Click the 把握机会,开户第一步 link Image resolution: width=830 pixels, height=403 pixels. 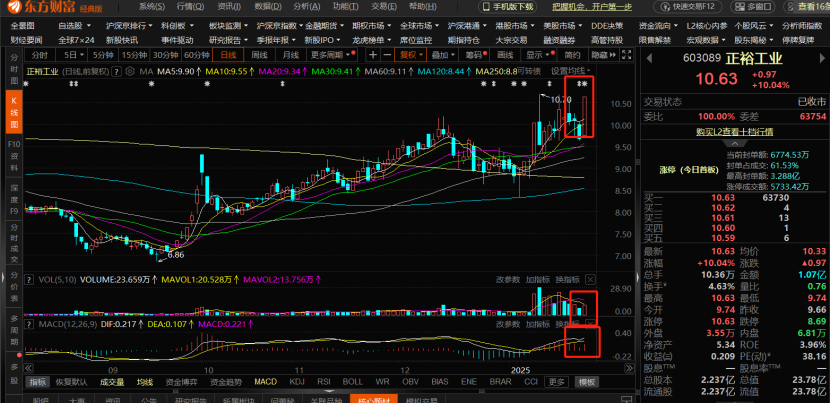tap(592, 7)
